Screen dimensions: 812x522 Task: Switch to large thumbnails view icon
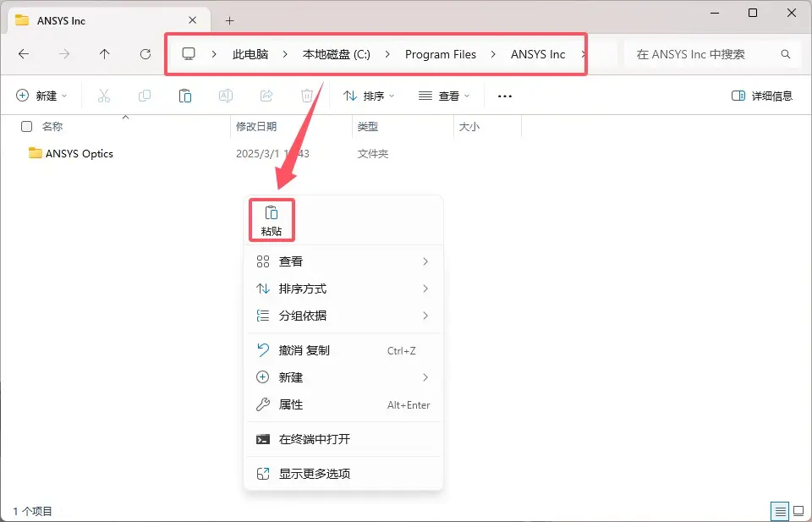point(798,511)
